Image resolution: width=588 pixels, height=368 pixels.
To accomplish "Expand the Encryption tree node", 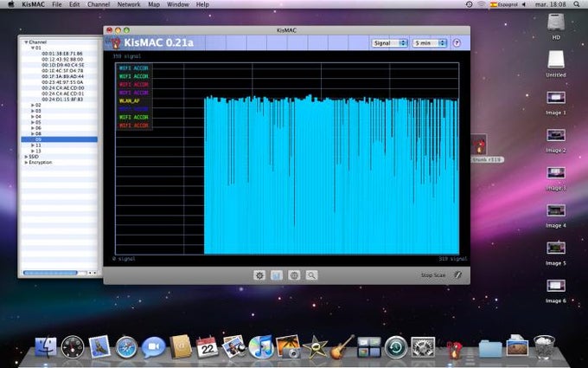I will pos(26,162).
